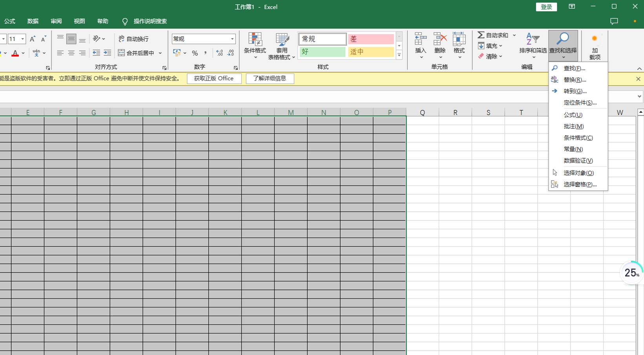Choose 转到(G)... from the menu
This screenshot has width=644, height=355.
(578, 91)
